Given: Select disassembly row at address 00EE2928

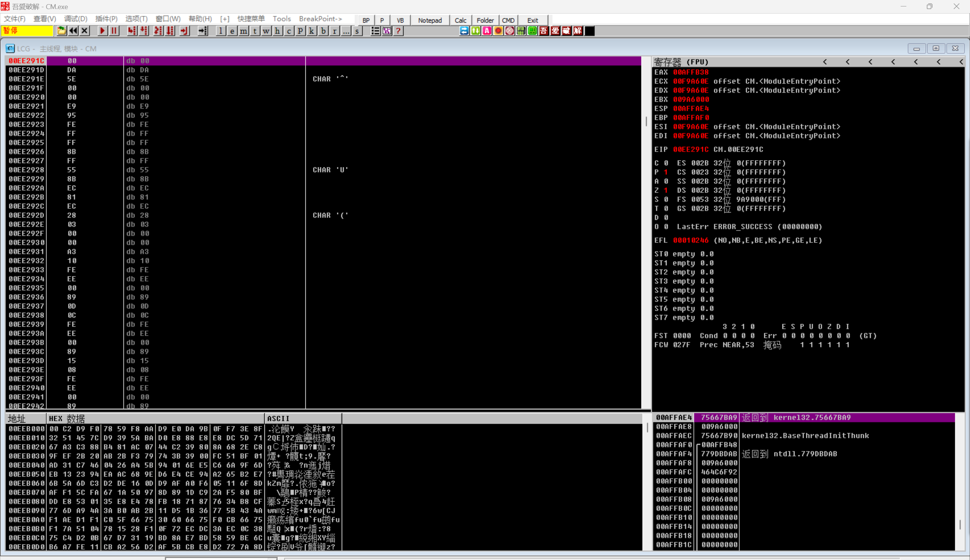Looking at the screenshot, I should point(323,170).
